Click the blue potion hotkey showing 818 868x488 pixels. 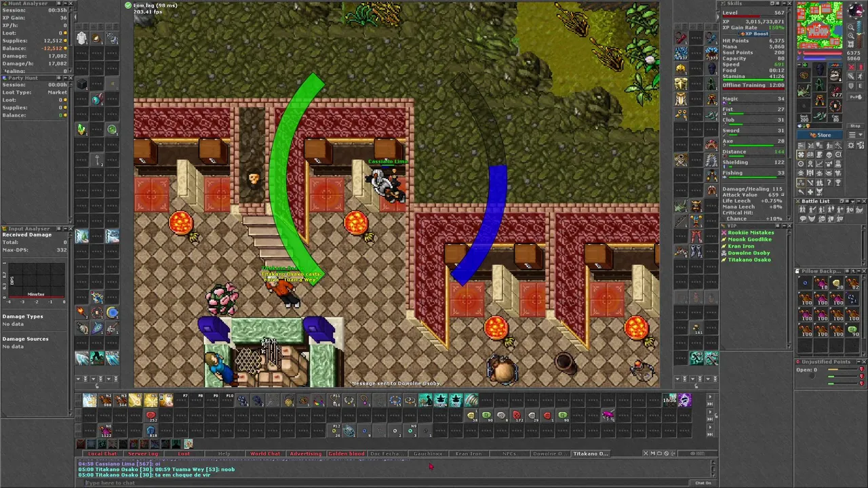151,430
